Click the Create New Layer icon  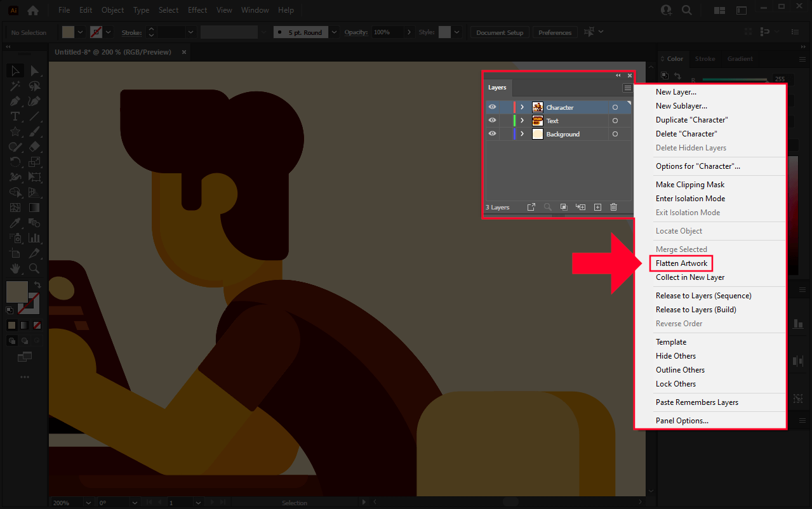point(597,207)
